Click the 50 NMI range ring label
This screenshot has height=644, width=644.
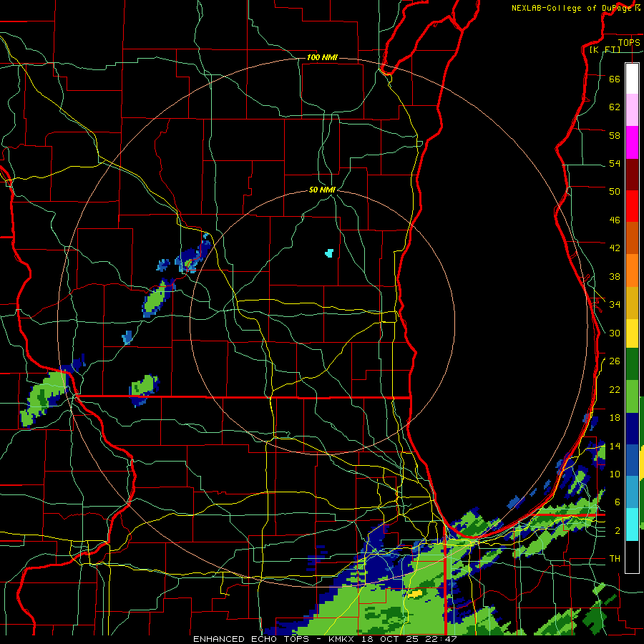coord(322,190)
